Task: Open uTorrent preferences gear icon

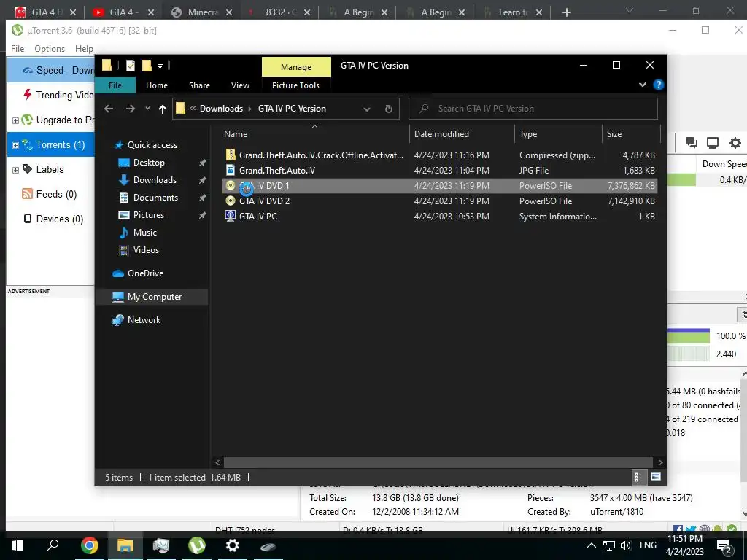Action: pos(735,142)
